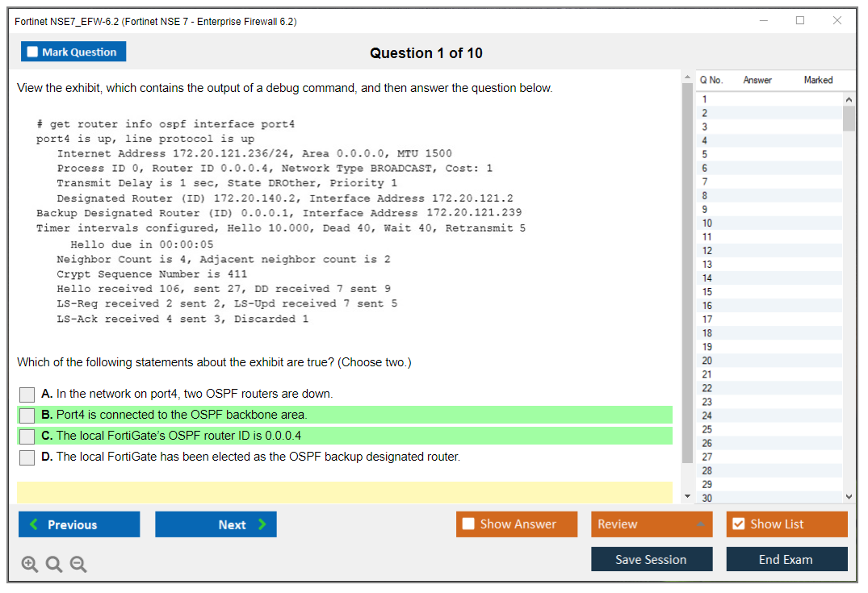Image resolution: width=868 pixels, height=593 pixels.
Task: Click the zoom in magnifier icon
Action: coord(29,565)
